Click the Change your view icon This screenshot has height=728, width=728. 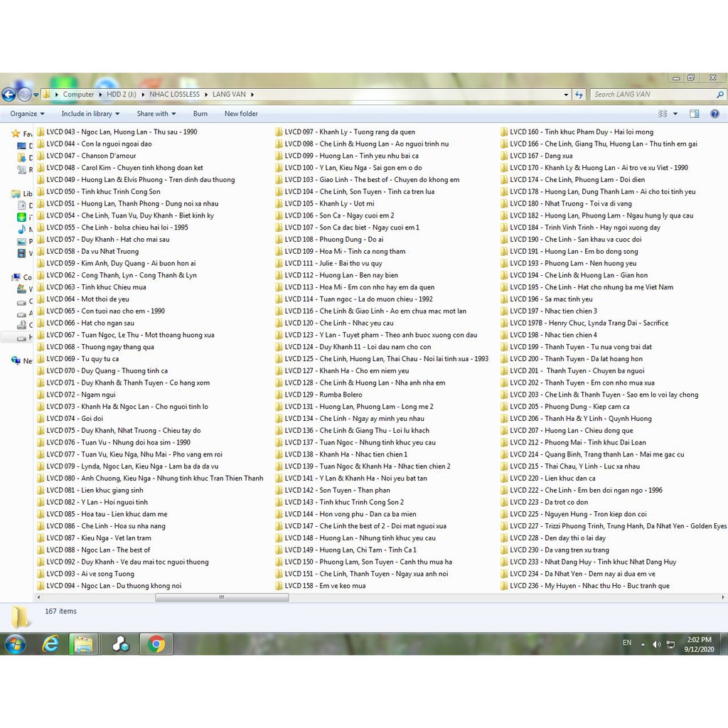(663, 114)
